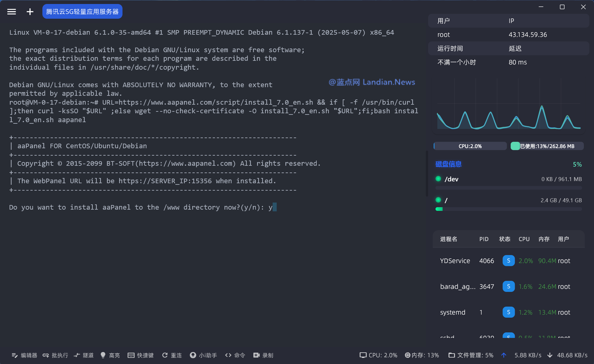Open 批执行 batch execute tool
Screen dimensions: 594x364
coord(55,355)
